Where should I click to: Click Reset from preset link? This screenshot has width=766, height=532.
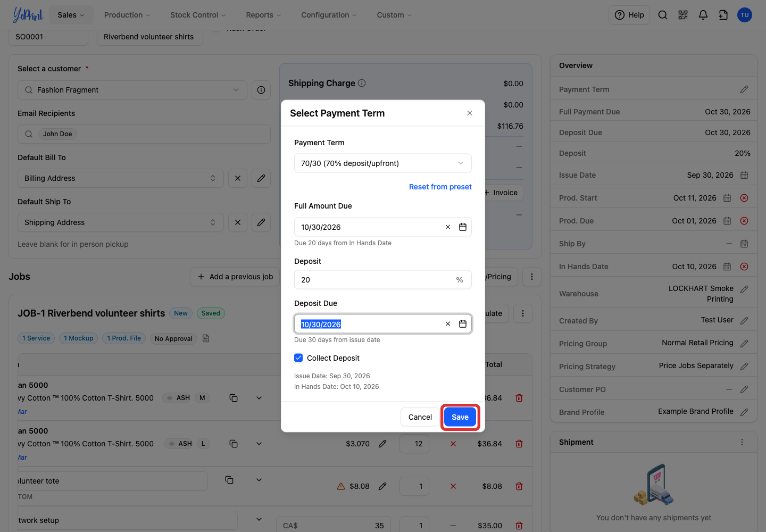440,187
